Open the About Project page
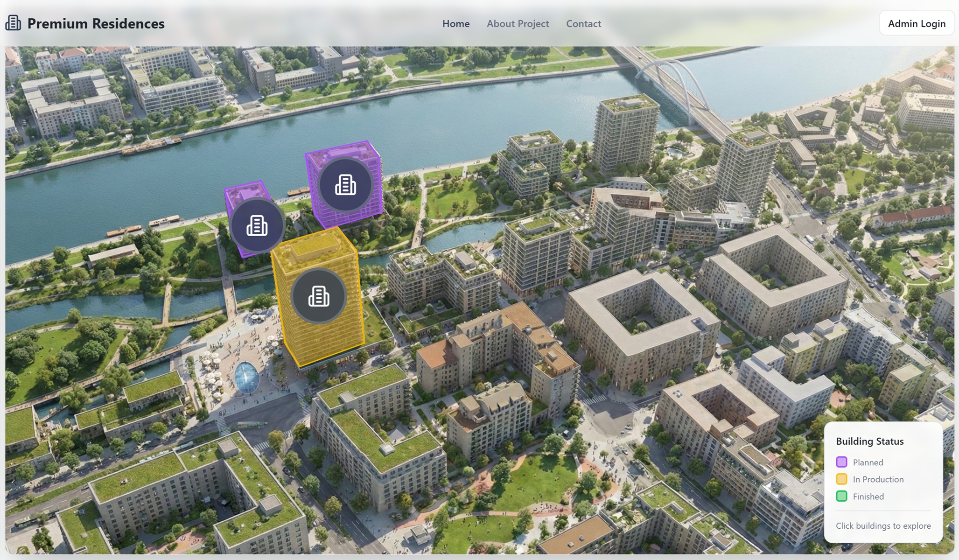Viewport: 959px width, 560px height. coord(518,23)
